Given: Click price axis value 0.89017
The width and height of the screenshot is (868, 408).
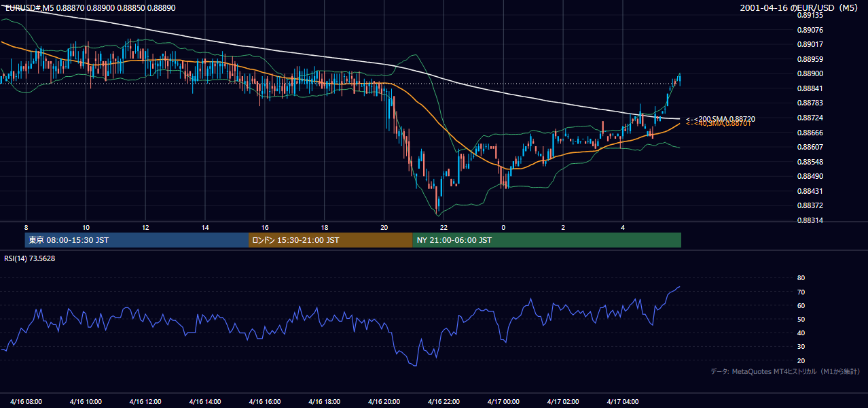Looking at the screenshot, I should click(810, 44).
